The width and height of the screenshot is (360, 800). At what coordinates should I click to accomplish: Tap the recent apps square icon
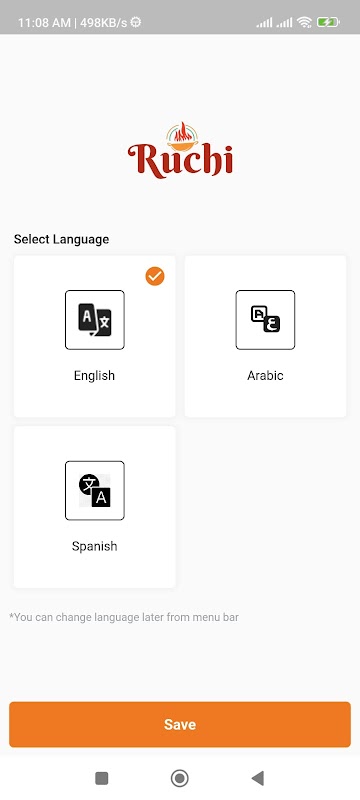[101, 778]
